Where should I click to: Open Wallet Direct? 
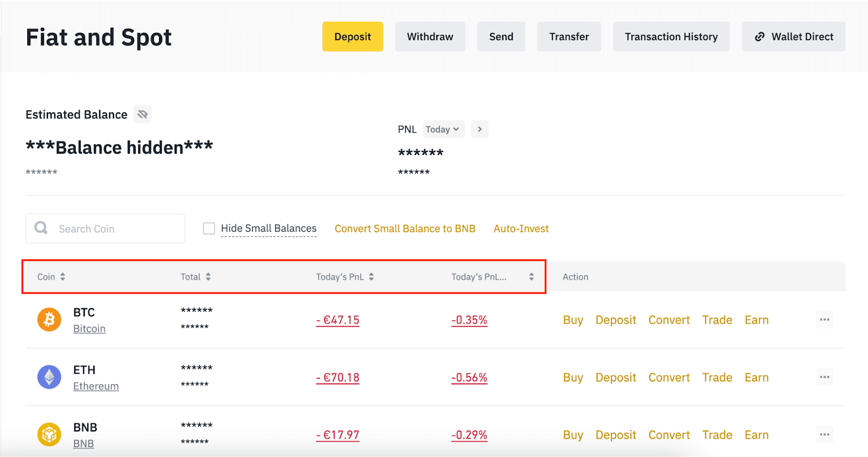click(x=793, y=37)
